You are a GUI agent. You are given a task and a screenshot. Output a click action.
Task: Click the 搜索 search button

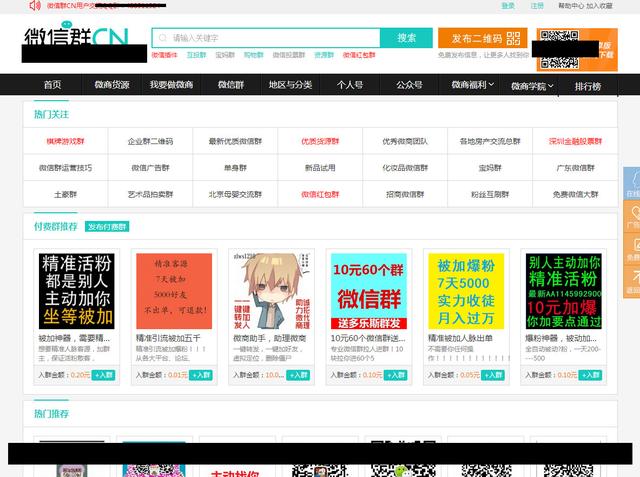[x=406, y=38]
